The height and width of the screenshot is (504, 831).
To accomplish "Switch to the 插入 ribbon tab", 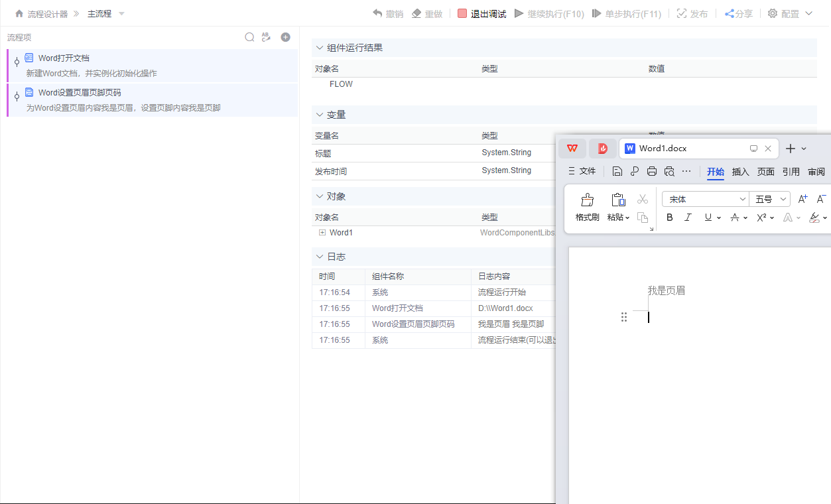I will (x=739, y=172).
